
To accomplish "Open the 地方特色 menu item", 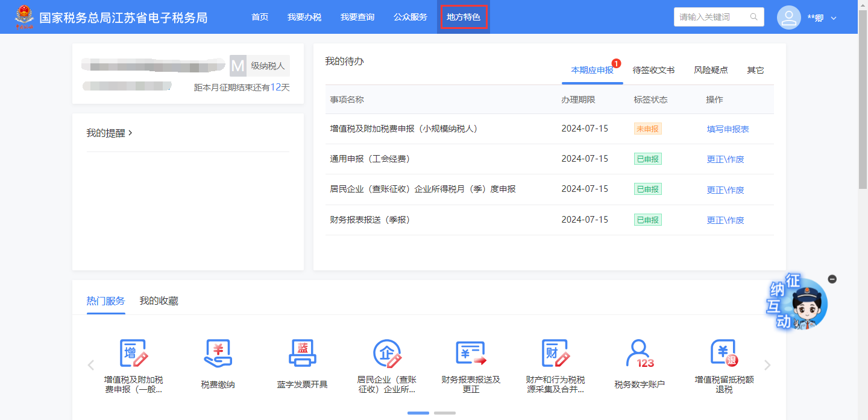I will pos(464,17).
